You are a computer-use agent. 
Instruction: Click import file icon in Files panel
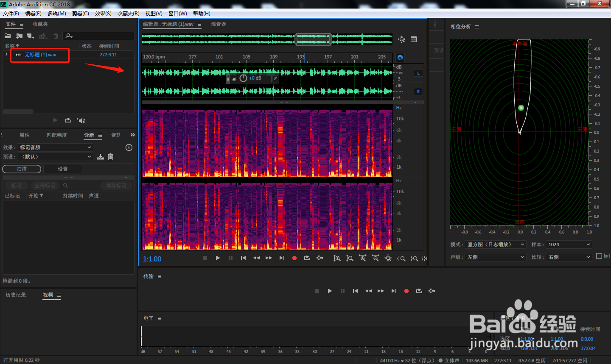click(19, 36)
